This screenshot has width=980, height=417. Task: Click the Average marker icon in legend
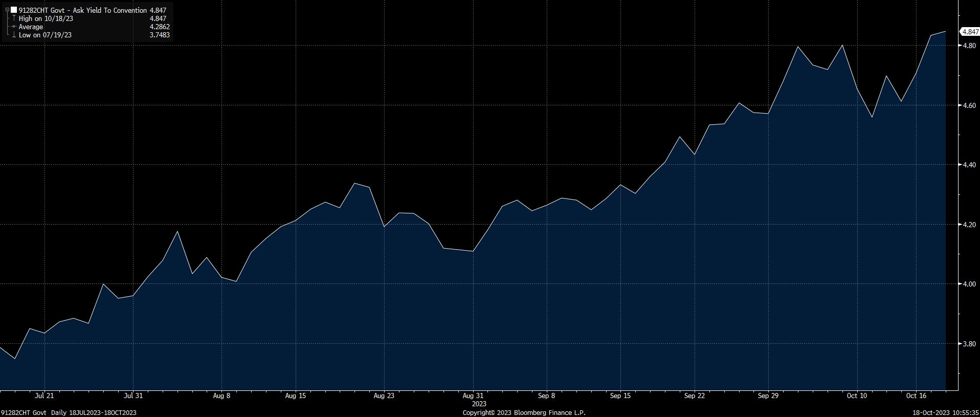point(14,27)
